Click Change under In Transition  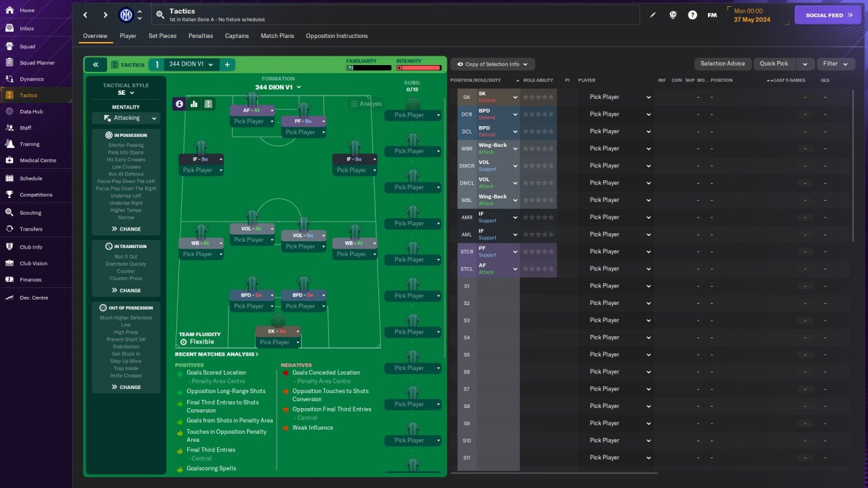[x=126, y=290]
